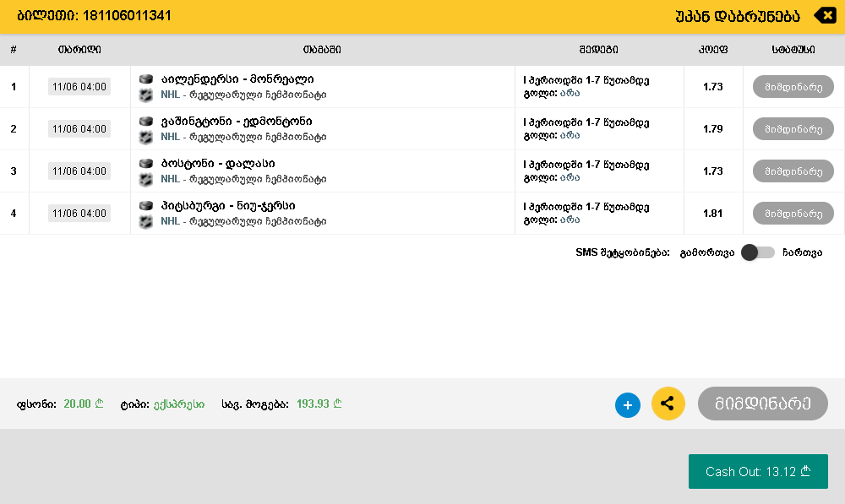The image size is (845, 504).
Task: Click the სტატუსი column header
Action: 793,50
